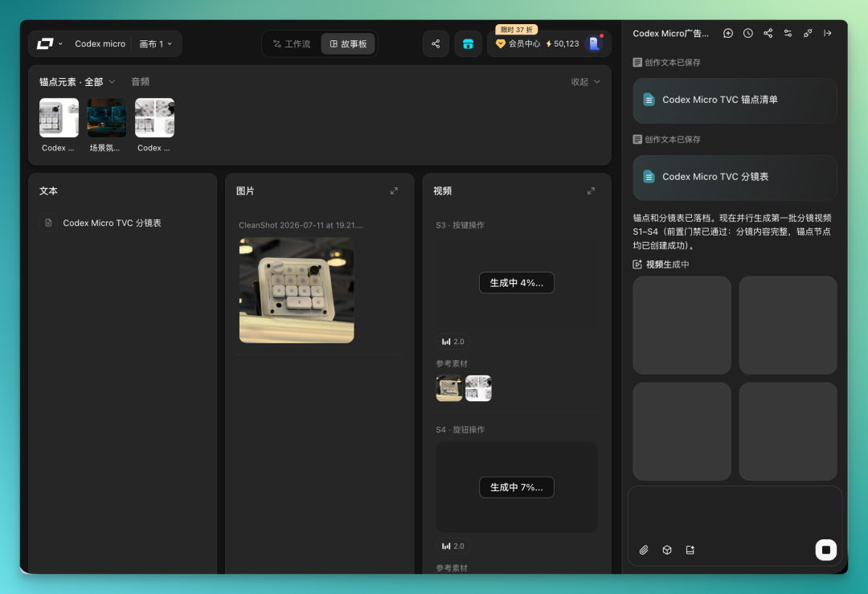The height and width of the screenshot is (594, 868).
Task: Select the third Codex anchor thumbnail
Action: coord(154,118)
